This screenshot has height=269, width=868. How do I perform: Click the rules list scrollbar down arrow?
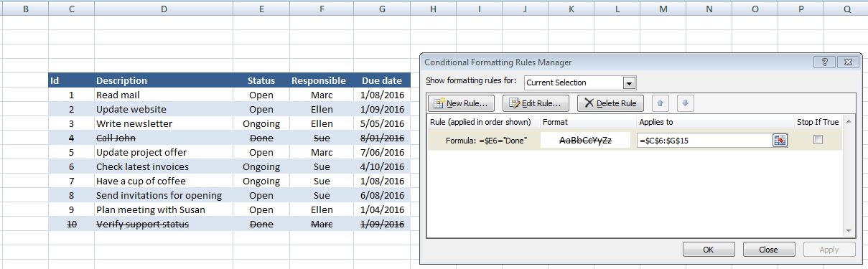pyautogui.click(x=849, y=231)
